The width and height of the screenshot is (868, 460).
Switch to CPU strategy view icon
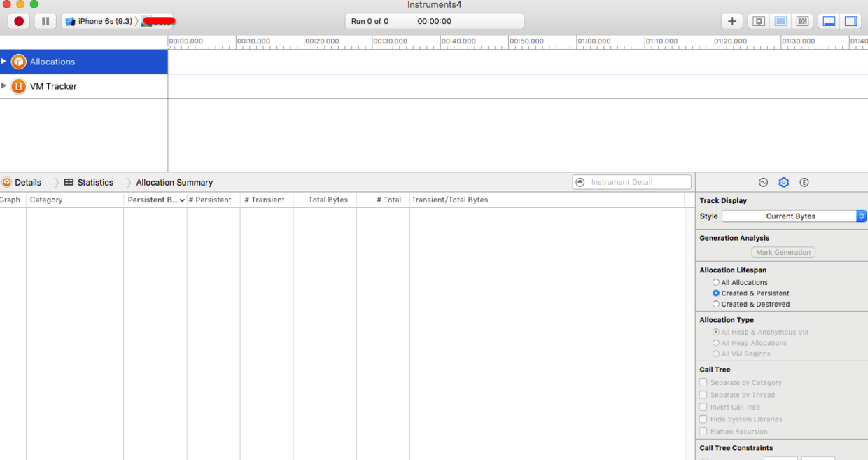(x=759, y=21)
